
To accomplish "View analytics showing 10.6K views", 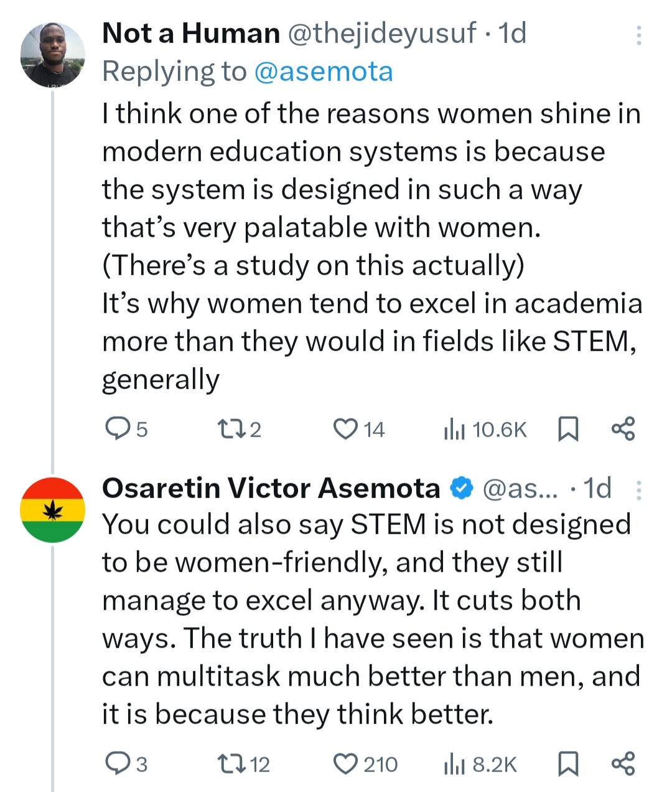I will pyautogui.click(x=455, y=430).
